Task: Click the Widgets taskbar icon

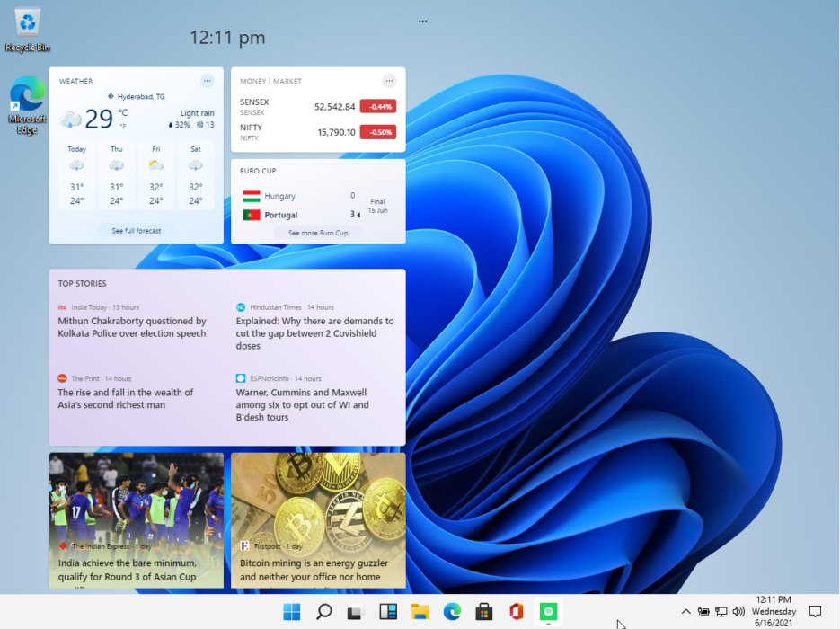Action: [x=387, y=611]
